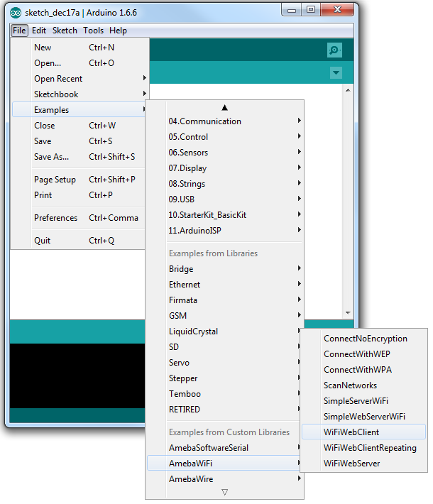Expand GSM library examples
The image size is (433, 504).
pos(225,316)
